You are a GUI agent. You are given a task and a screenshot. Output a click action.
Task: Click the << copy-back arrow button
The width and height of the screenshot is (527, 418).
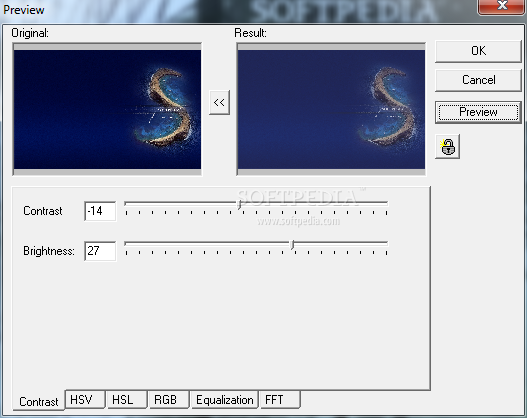[x=219, y=102]
